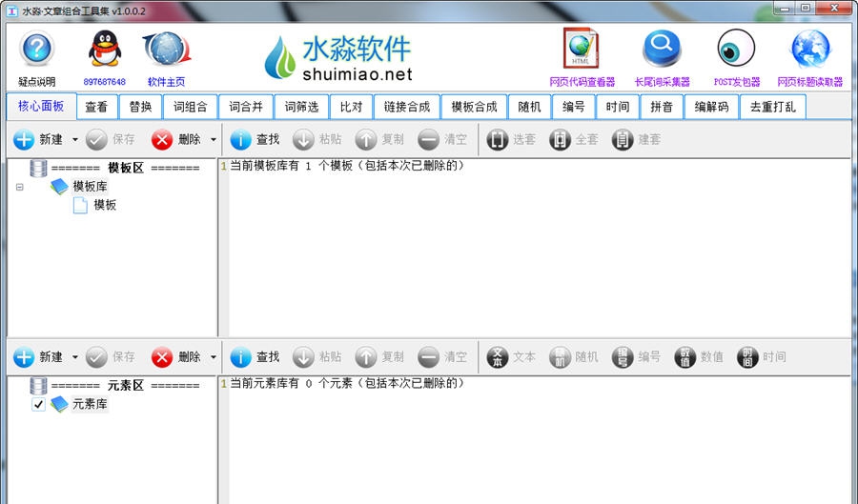Insert 数值 element type
This screenshot has width=858, height=504.
(698, 357)
